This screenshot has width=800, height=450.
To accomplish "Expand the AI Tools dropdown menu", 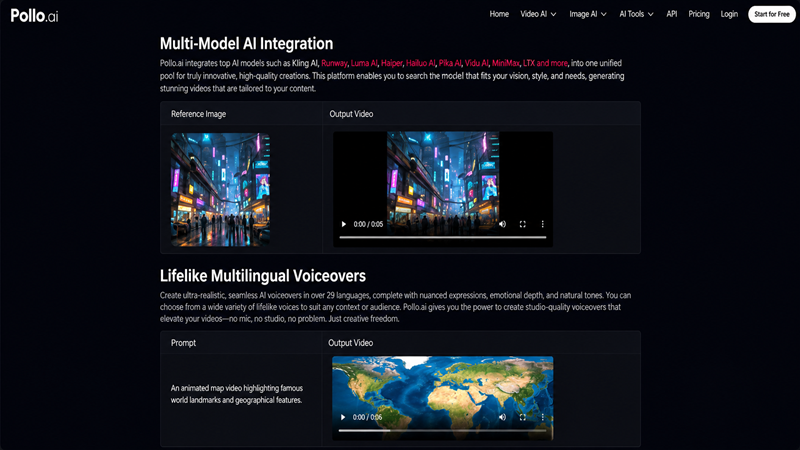I will [x=636, y=14].
